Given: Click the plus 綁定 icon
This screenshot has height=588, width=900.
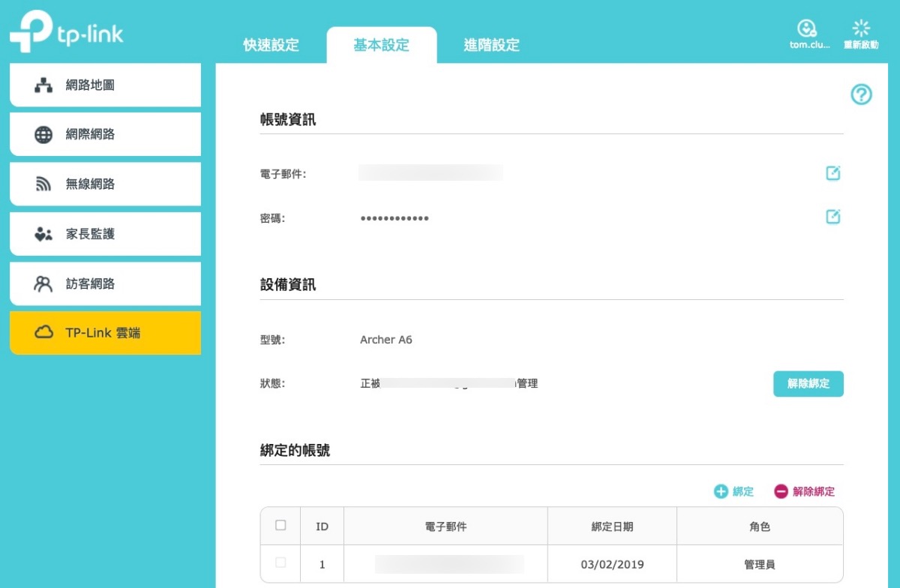Looking at the screenshot, I should 721,491.
